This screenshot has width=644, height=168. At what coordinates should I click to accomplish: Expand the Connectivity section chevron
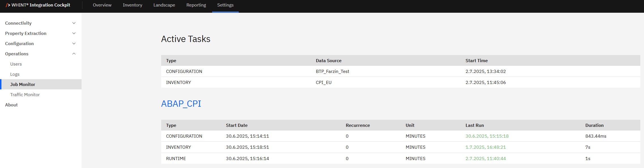tap(74, 23)
